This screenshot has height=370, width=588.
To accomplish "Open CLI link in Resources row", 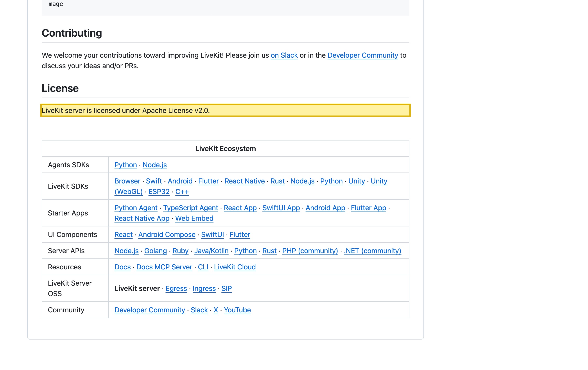I will [203, 267].
